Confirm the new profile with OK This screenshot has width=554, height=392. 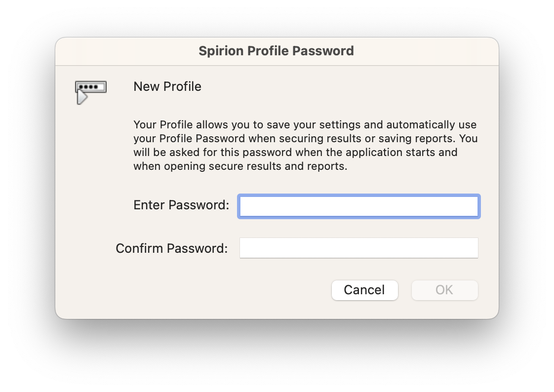[x=444, y=290]
